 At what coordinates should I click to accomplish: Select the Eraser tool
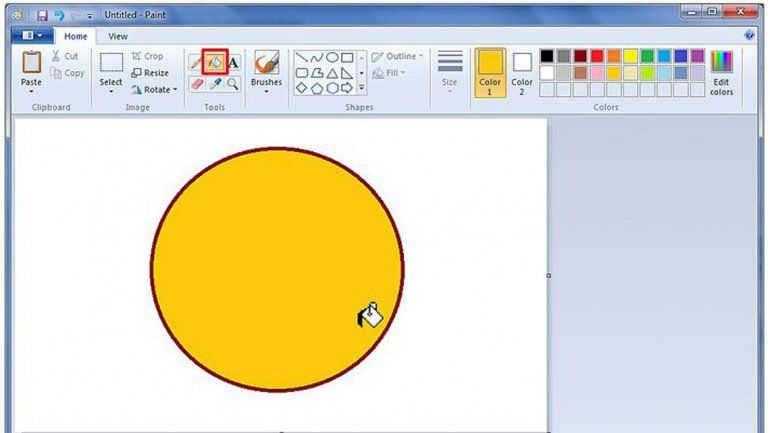tap(196, 84)
